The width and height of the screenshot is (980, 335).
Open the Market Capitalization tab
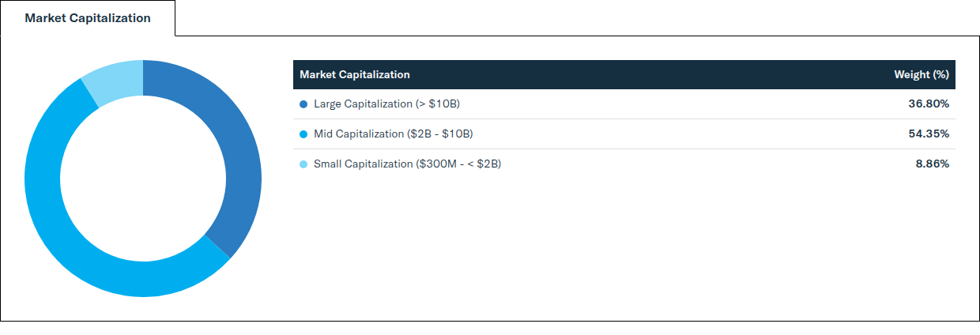click(x=88, y=18)
